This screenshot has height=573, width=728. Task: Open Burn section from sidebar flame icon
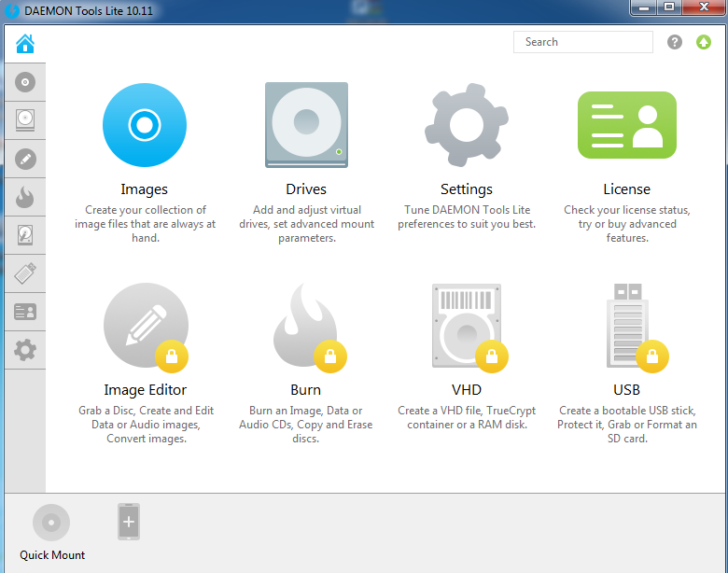point(25,197)
